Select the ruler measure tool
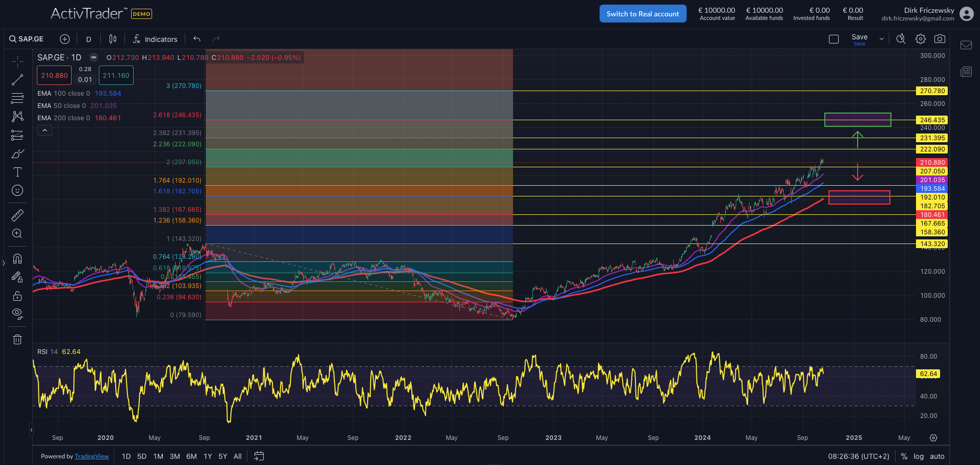 (x=17, y=215)
